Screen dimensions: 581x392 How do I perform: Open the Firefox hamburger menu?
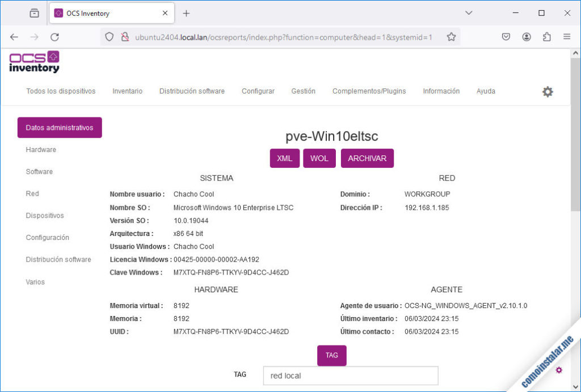[567, 36]
